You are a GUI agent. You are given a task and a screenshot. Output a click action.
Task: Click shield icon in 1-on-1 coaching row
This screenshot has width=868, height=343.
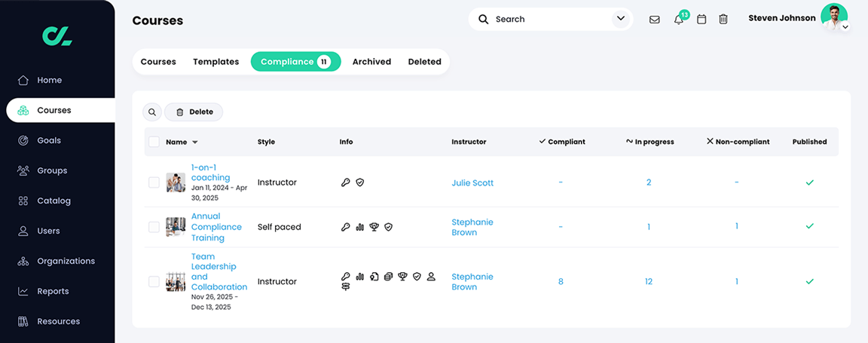(x=360, y=182)
